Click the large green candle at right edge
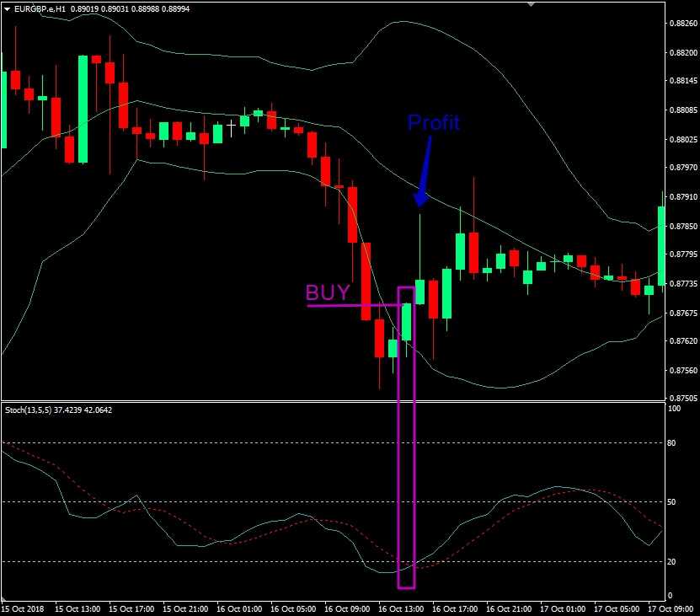 point(662,245)
